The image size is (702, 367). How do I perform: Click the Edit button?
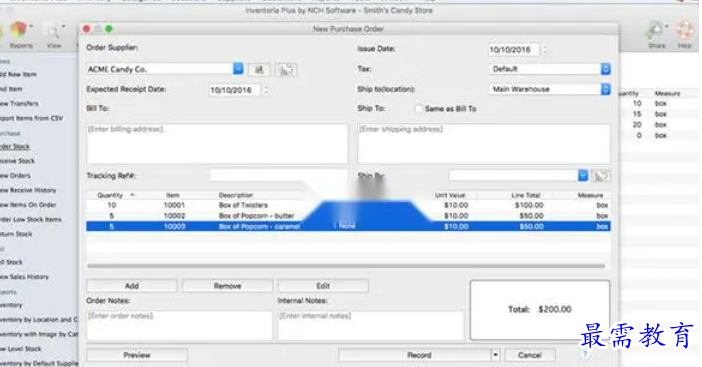click(323, 286)
